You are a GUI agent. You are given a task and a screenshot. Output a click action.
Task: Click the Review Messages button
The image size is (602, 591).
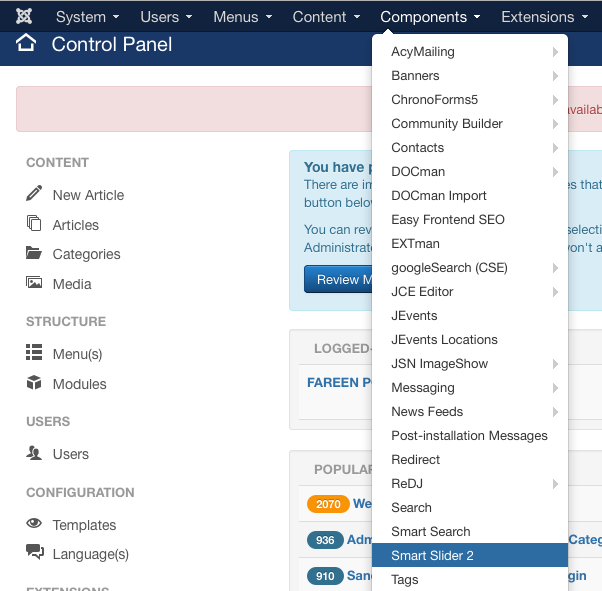338,279
